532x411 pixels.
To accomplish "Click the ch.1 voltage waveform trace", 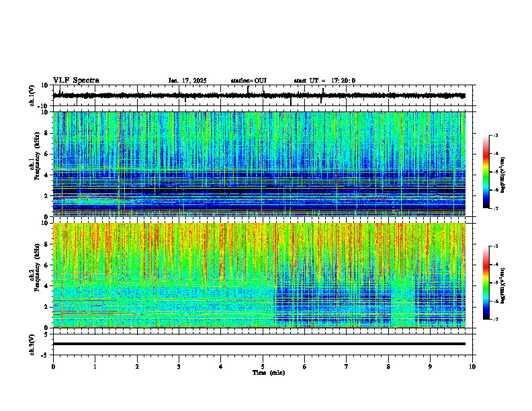I will (x=259, y=95).
